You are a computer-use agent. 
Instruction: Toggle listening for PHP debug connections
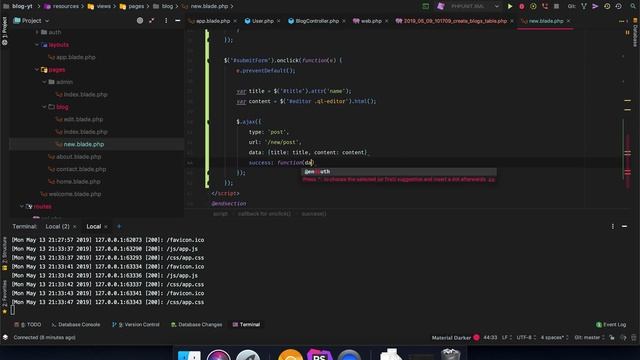pyautogui.click(x=545, y=6)
